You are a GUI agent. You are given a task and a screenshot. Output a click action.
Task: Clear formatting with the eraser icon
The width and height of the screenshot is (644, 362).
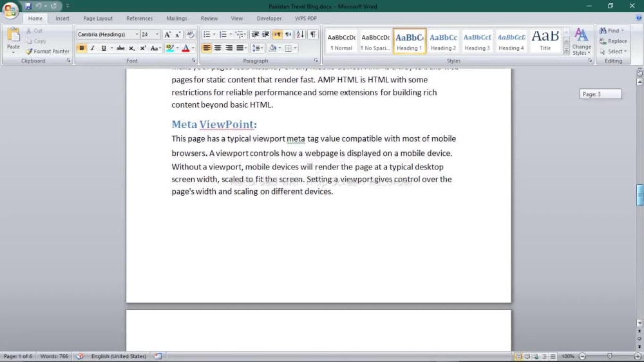point(190,35)
